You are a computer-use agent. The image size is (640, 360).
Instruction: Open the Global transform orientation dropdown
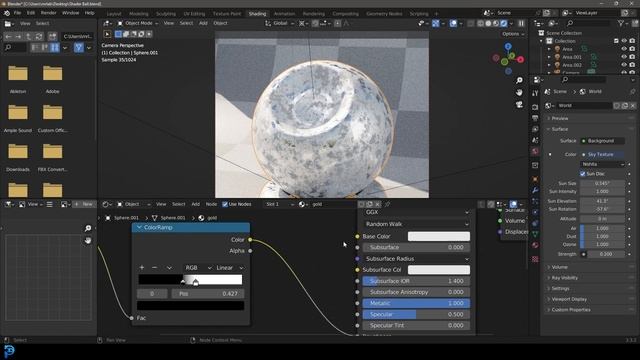(280, 23)
